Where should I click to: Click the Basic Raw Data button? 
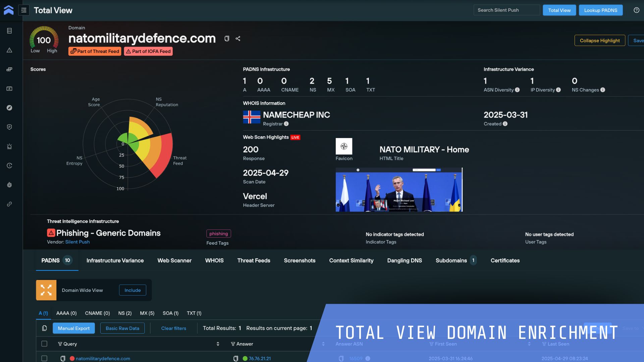[x=122, y=328]
